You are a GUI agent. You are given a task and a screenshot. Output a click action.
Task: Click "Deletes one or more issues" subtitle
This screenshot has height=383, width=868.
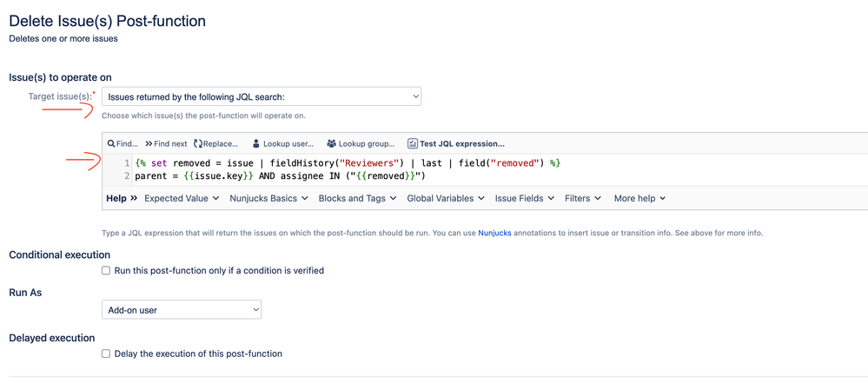pyautogui.click(x=63, y=39)
